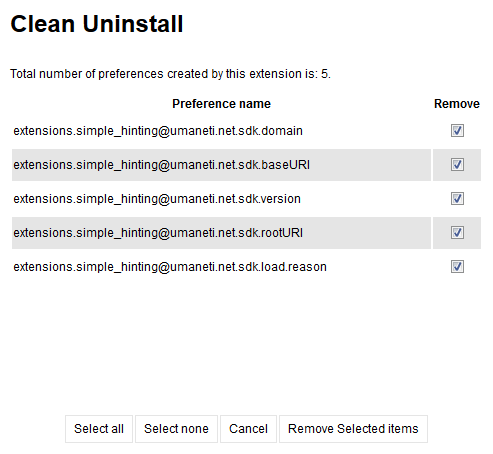Click the Preference name column header
The image size is (493, 454).
[x=221, y=104]
